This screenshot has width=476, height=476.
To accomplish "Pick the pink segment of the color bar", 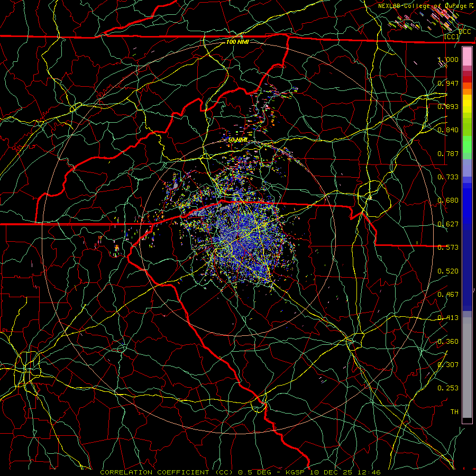I will coord(467,57).
